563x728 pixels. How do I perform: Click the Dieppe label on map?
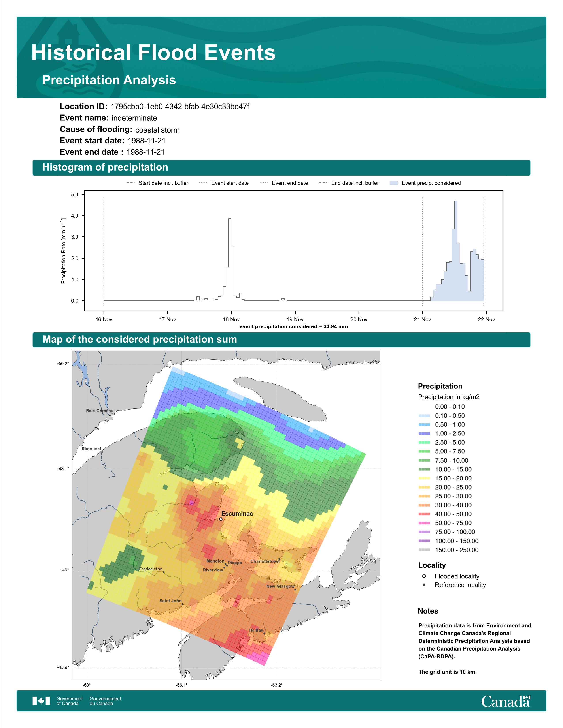(x=235, y=563)
